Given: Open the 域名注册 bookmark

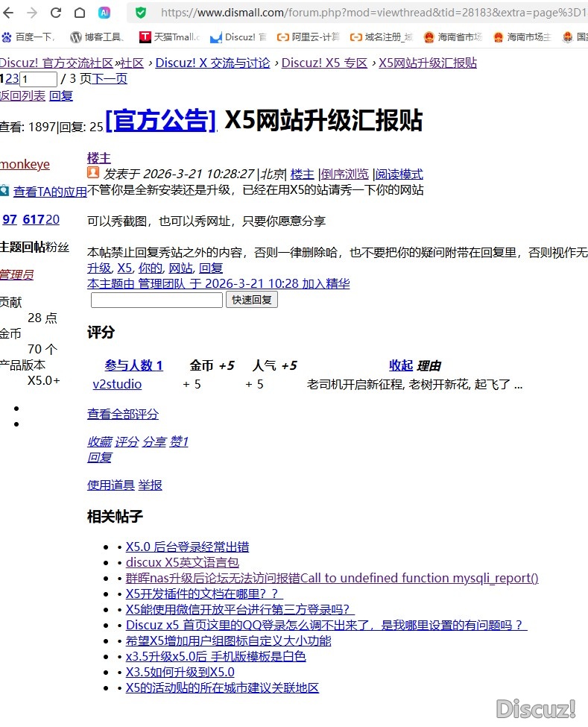Looking at the screenshot, I should point(382,37).
